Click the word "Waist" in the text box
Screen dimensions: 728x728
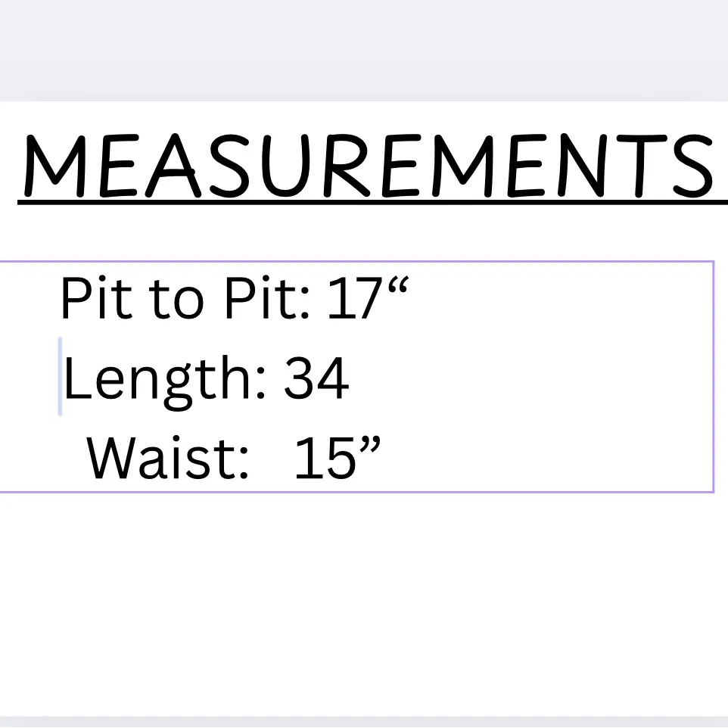[x=168, y=459]
